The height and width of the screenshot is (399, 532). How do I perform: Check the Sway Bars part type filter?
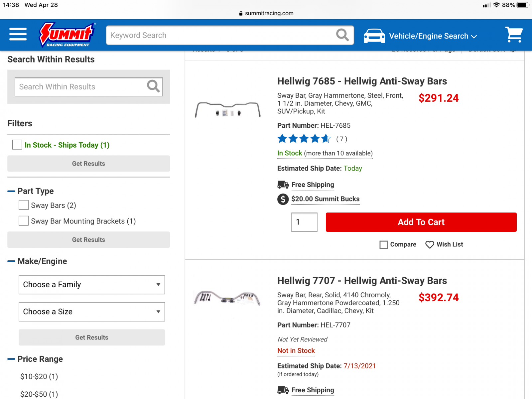(x=24, y=205)
